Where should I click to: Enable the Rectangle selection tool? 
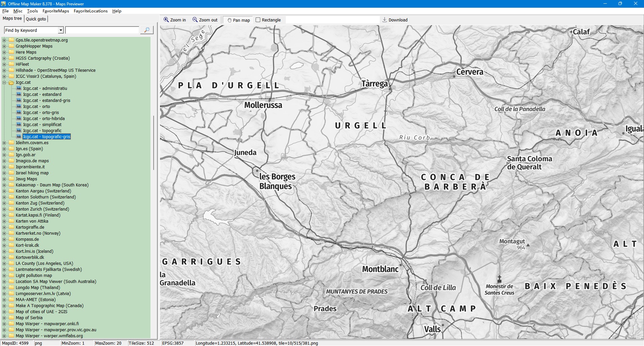pos(268,20)
